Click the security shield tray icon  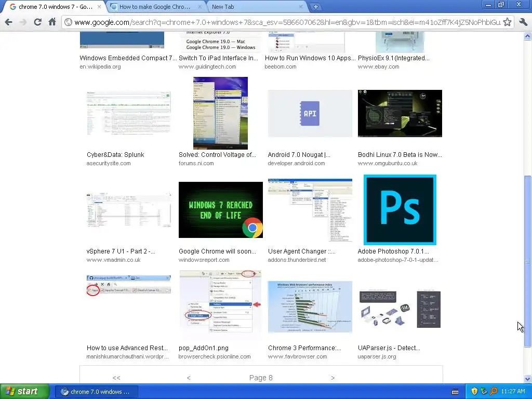[x=474, y=392]
